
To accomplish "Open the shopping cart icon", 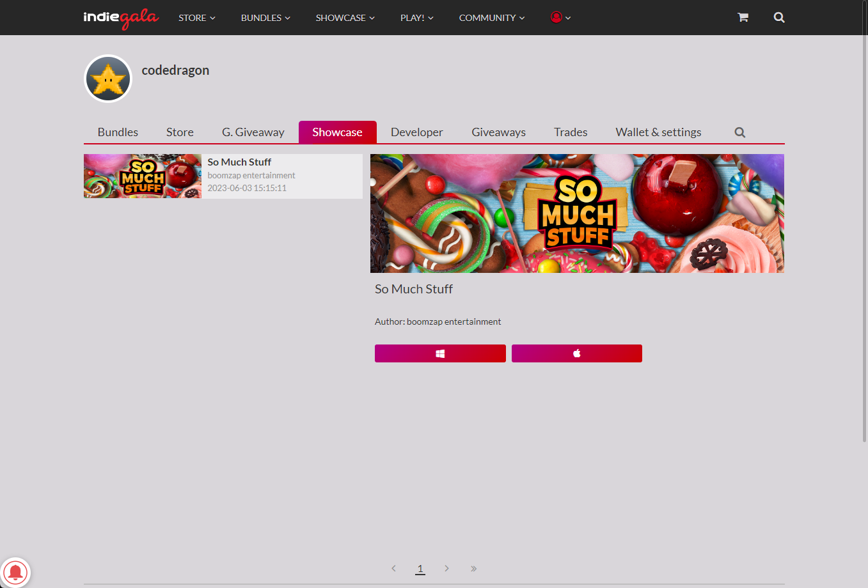I will click(x=743, y=17).
